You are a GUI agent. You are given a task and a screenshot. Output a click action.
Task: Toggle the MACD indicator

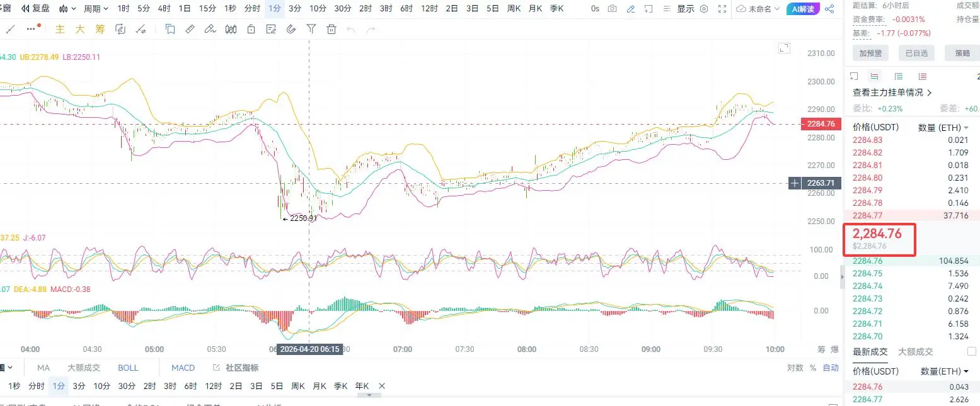183,368
